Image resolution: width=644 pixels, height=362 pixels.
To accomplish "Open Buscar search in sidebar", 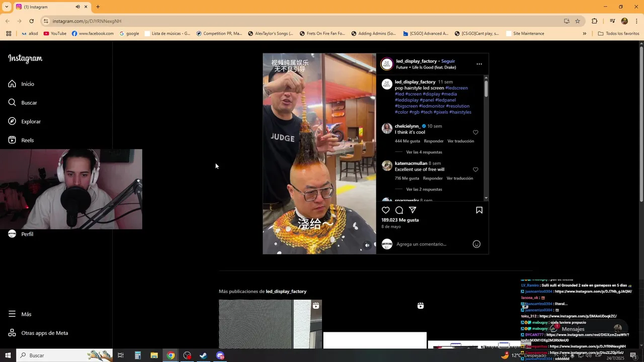I will [23, 103].
